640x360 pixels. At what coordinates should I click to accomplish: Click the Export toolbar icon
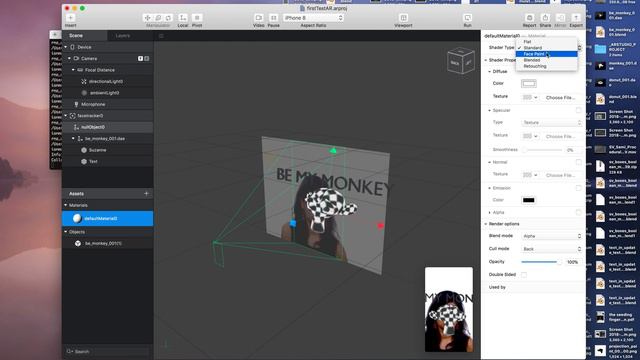click(576, 18)
